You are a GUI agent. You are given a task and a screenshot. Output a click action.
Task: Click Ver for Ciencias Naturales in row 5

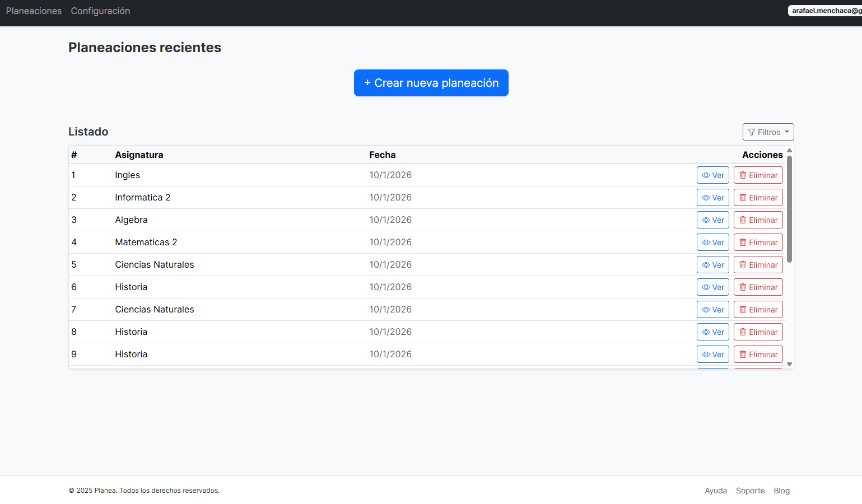click(x=712, y=264)
